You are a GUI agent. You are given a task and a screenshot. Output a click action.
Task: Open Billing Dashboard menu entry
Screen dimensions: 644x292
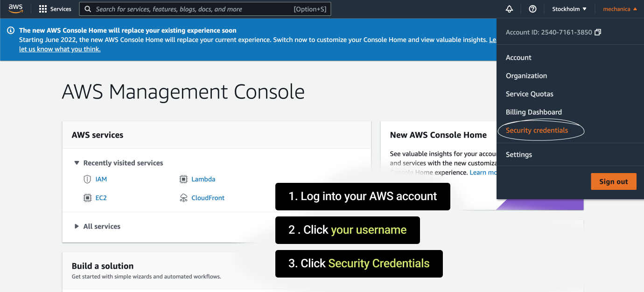534,112
